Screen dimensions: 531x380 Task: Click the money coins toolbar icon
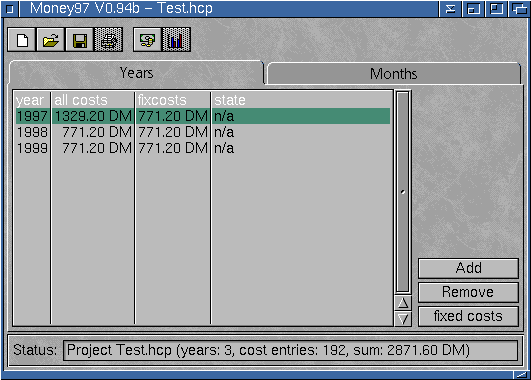click(x=147, y=40)
